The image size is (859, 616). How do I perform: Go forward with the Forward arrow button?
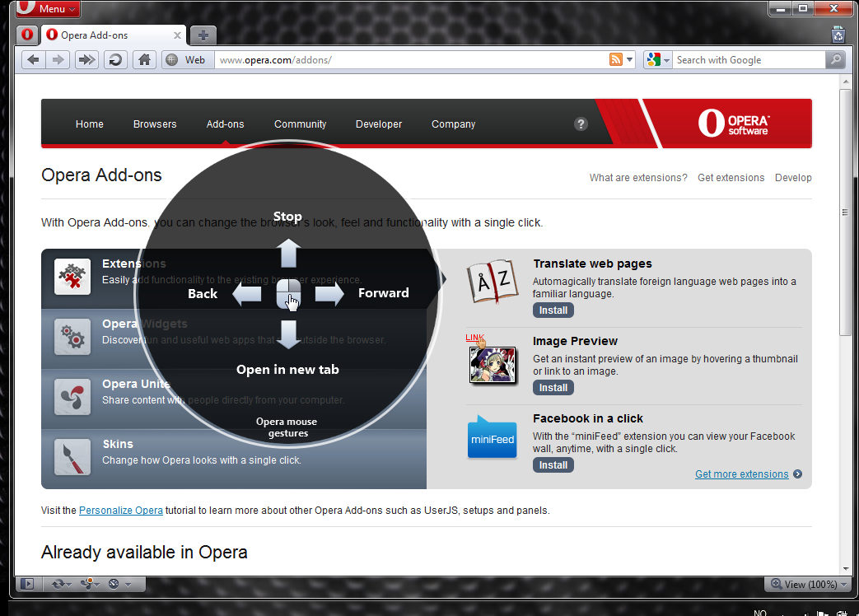coord(58,59)
